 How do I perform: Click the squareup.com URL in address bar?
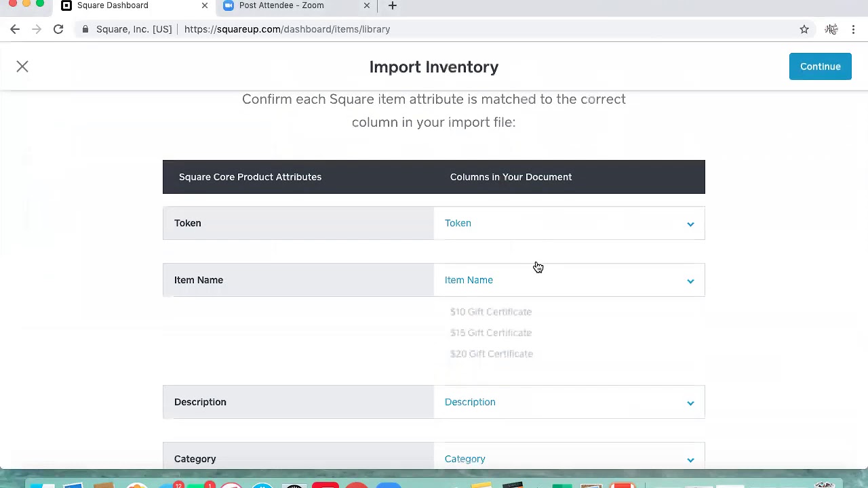(287, 29)
